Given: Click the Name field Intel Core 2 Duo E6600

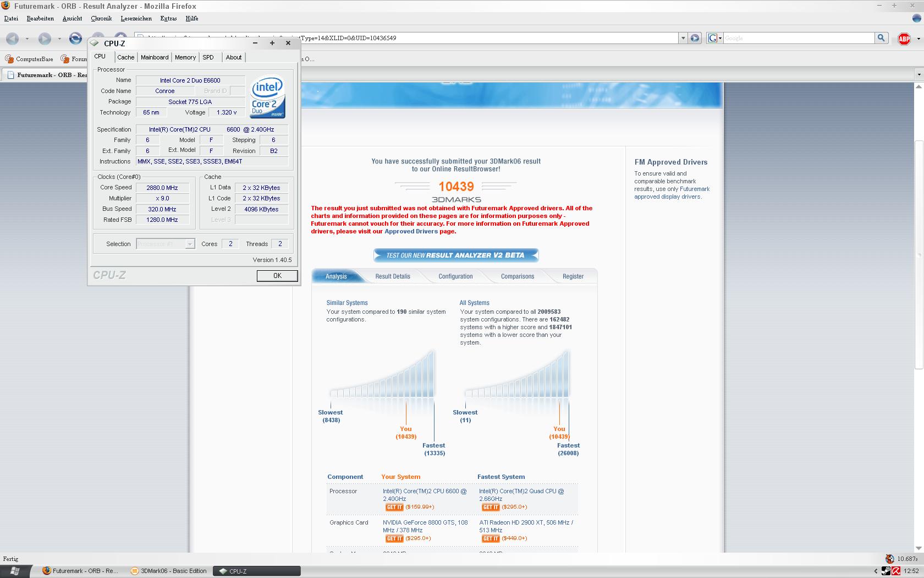Looking at the screenshot, I should click(x=190, y=80).
